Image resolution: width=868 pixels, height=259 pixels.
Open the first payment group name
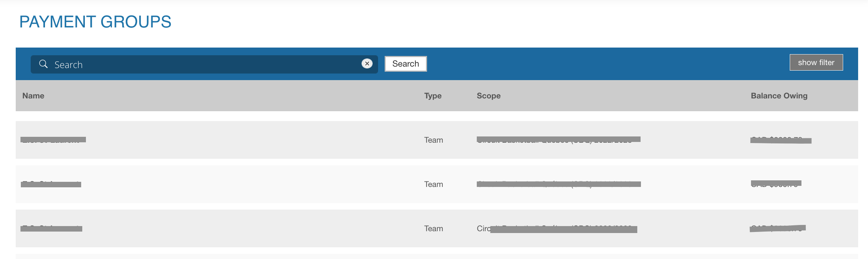(53, 140)
